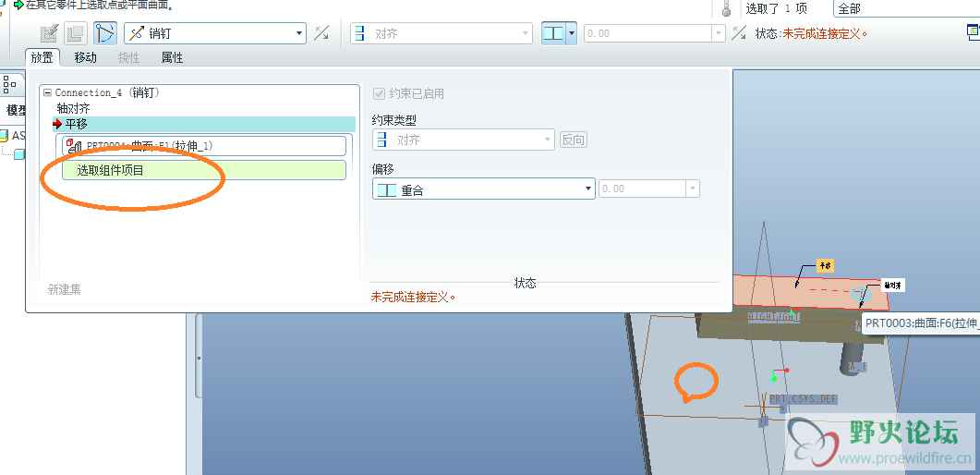This screenshot has height=475, width=980.
Task: Open the panel offset value dropdown arrow
Action: (693, 189)
